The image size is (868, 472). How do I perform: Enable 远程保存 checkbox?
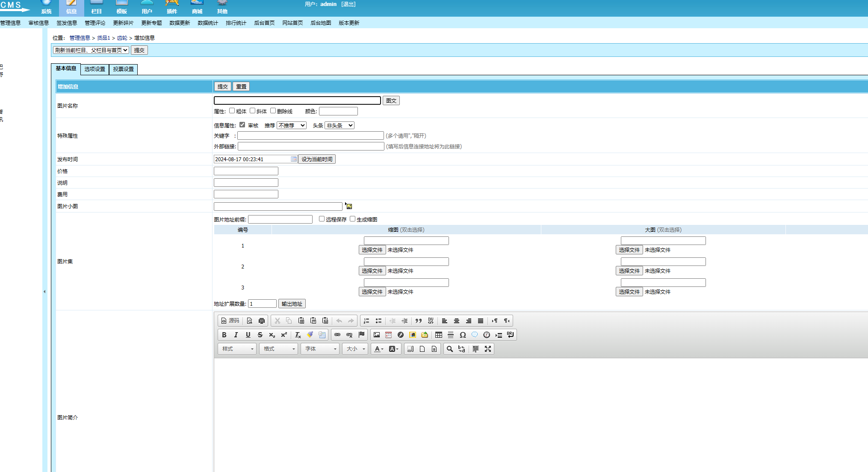click(322, 218)
